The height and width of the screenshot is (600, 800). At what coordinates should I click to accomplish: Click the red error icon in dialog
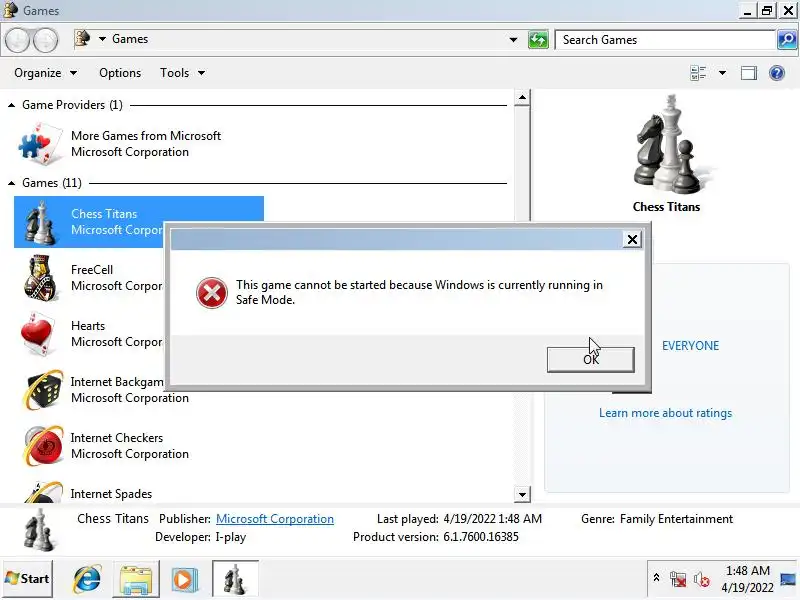tap(212, 293)
